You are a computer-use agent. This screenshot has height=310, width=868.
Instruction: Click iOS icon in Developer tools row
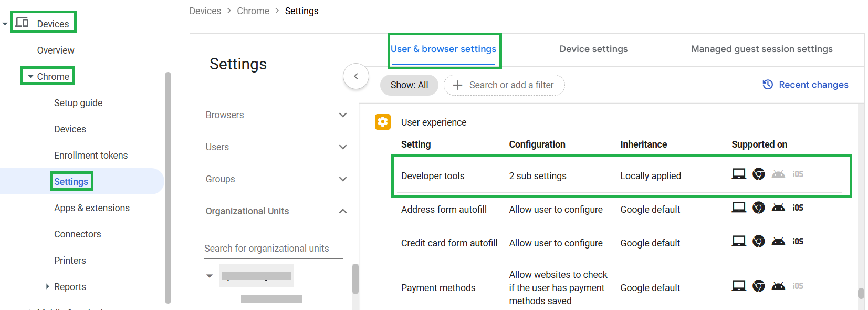pyautogui.click(x=798, y=174)
